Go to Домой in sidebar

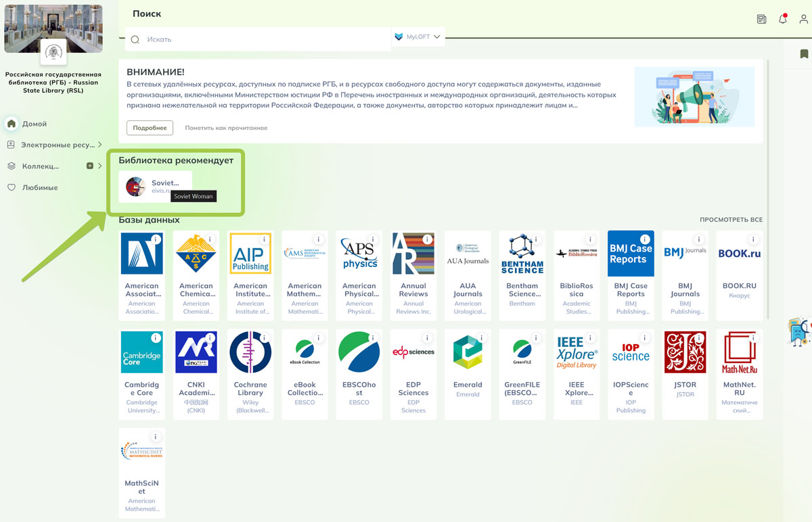34,124
